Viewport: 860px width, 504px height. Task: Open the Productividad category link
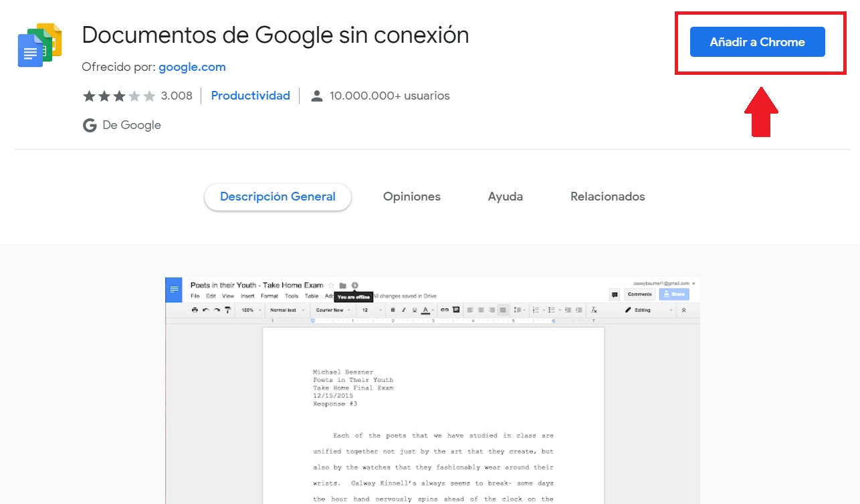(x=250, y=96)
